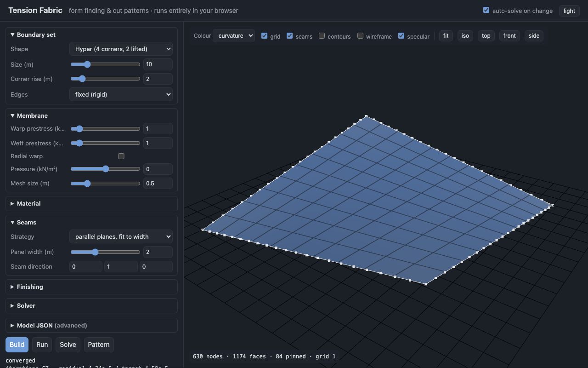Image resolution: width=588 pixels, height=368 pixels.
Task: Edit the Corner rise value field
Action: coord(158,79)
